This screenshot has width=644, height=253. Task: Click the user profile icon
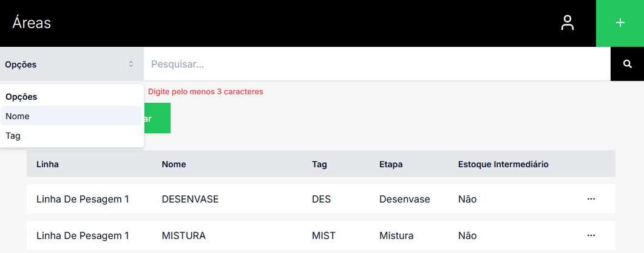pyautogui.click(x=568, y=23)
